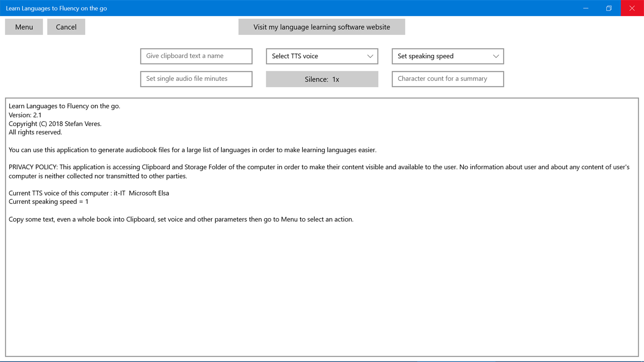Click the Cancel button
Screen dimensions: 644x362
[x=66, y=27]
